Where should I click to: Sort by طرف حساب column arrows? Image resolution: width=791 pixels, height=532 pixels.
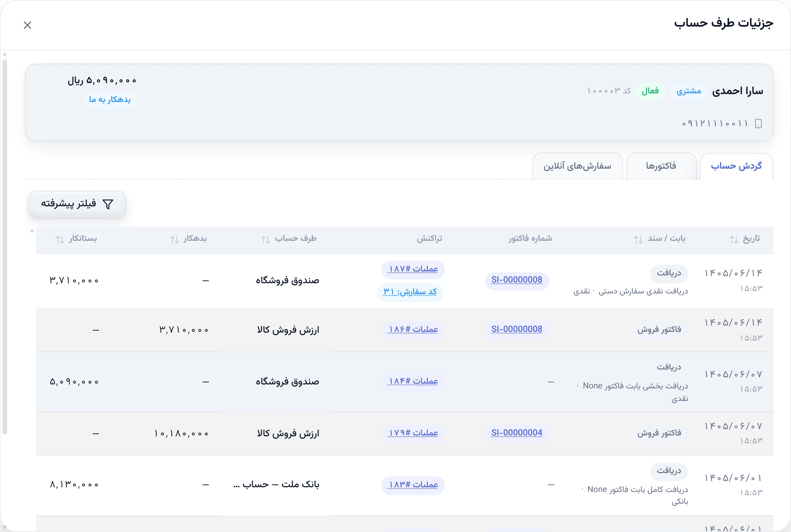[x=266, y=240]
